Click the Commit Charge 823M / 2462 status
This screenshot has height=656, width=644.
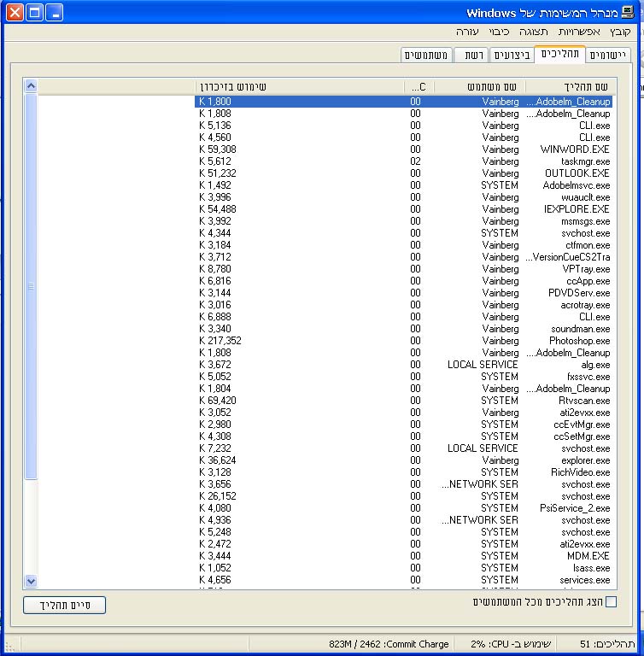[x=389, y=644]
